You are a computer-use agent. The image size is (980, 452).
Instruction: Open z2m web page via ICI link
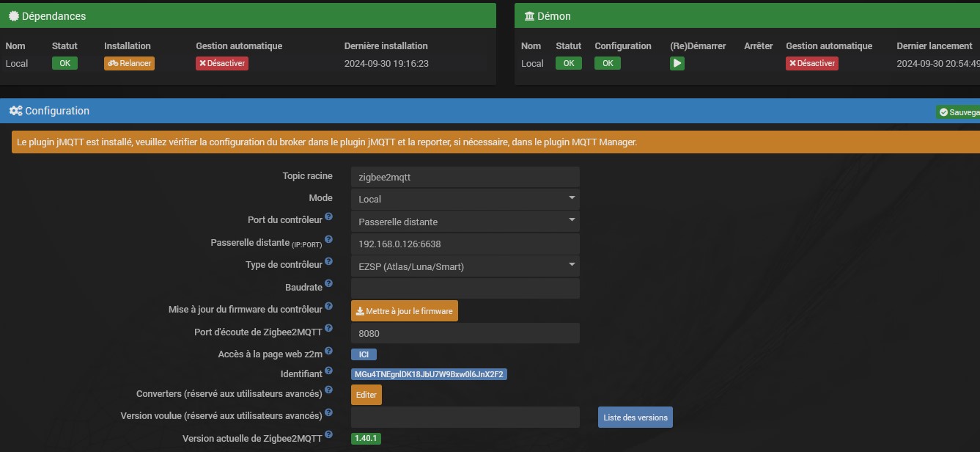pos(364,354)
